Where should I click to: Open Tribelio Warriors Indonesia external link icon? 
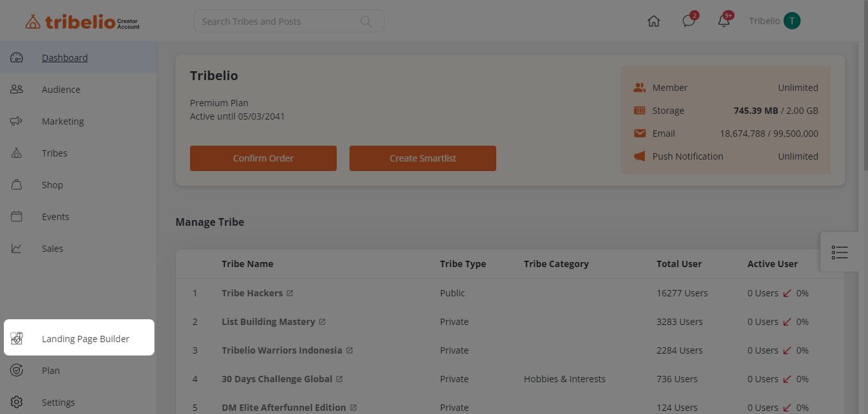349,350
